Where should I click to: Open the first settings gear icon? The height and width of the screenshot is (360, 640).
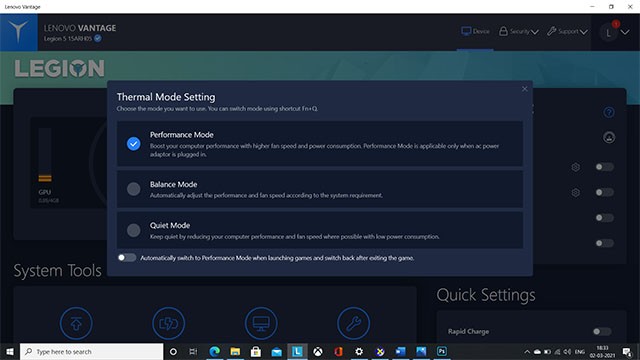(576, 167)
